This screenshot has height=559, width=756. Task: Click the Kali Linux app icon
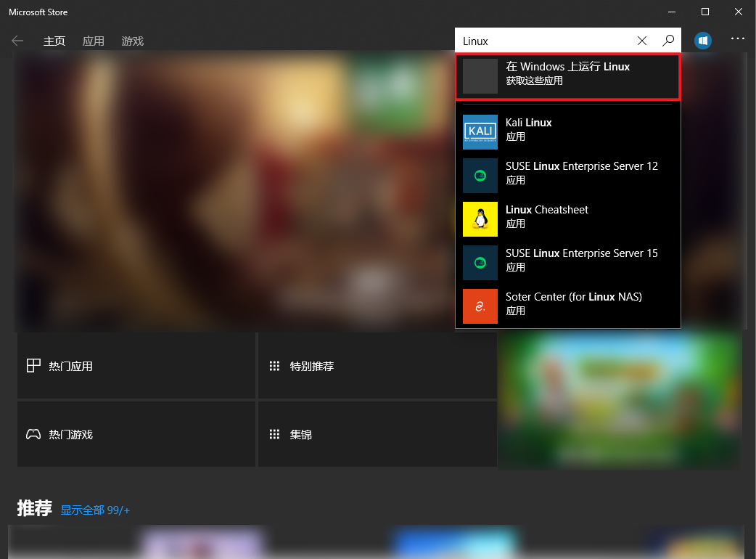click(x=480, y=132)
